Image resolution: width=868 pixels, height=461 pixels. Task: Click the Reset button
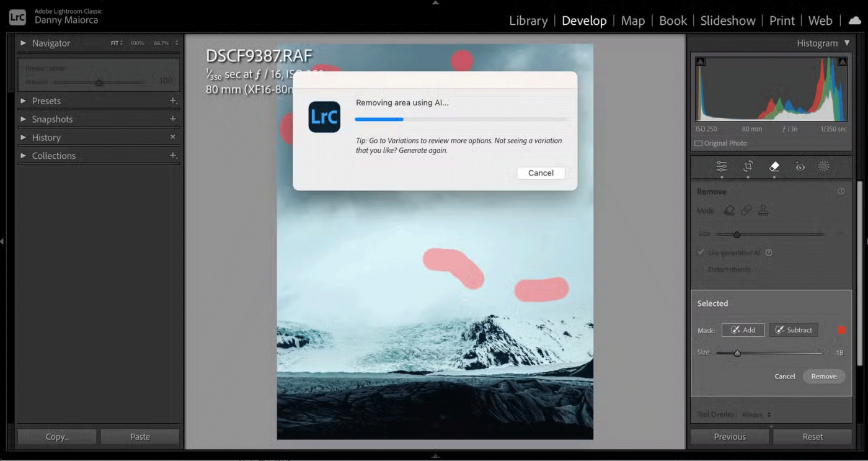813,437
